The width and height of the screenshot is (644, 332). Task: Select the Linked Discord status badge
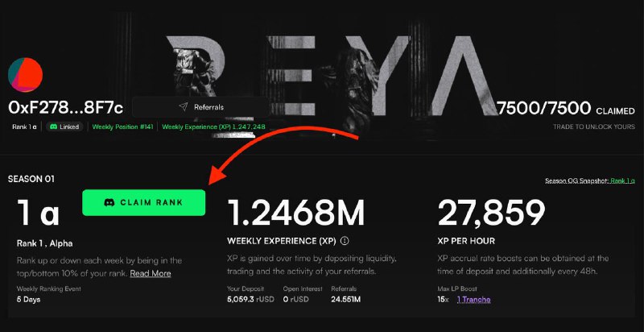click(x=64, y=127)
